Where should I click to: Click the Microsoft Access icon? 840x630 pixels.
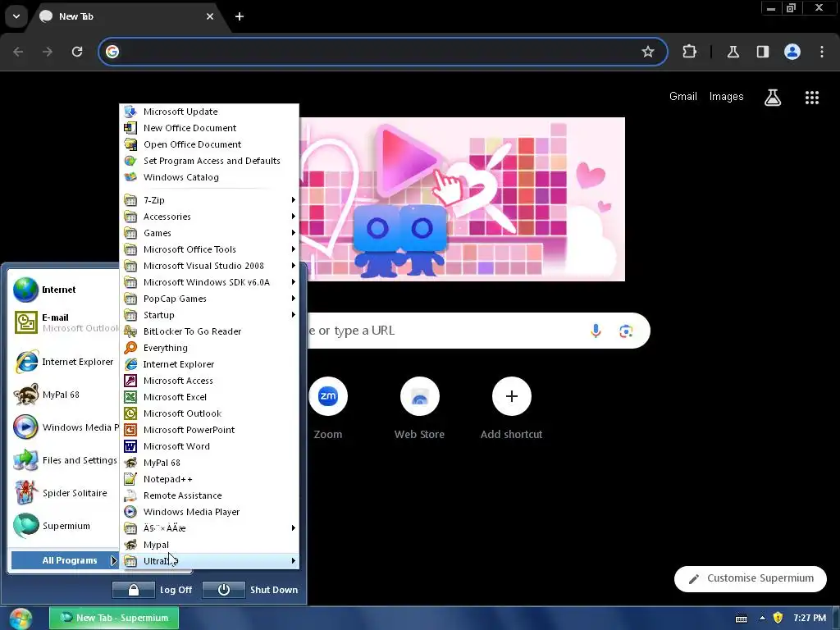130,381
